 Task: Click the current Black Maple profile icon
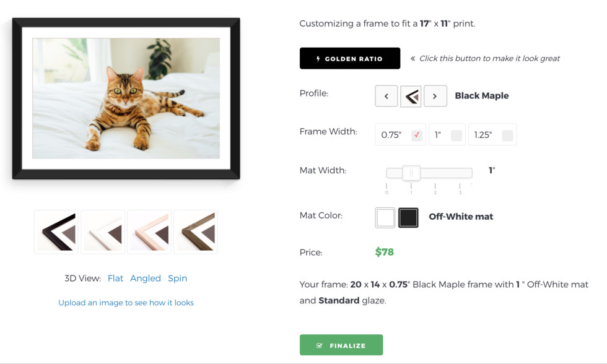(411, 96)
